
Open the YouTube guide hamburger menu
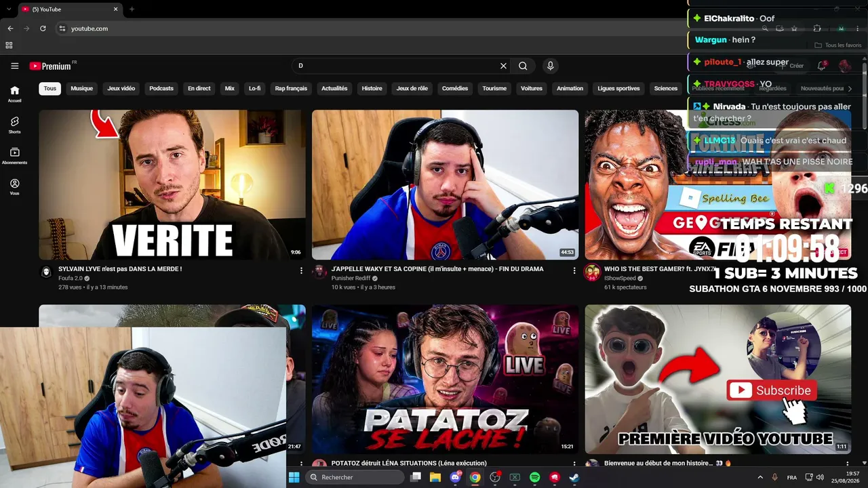coord(14,66)
